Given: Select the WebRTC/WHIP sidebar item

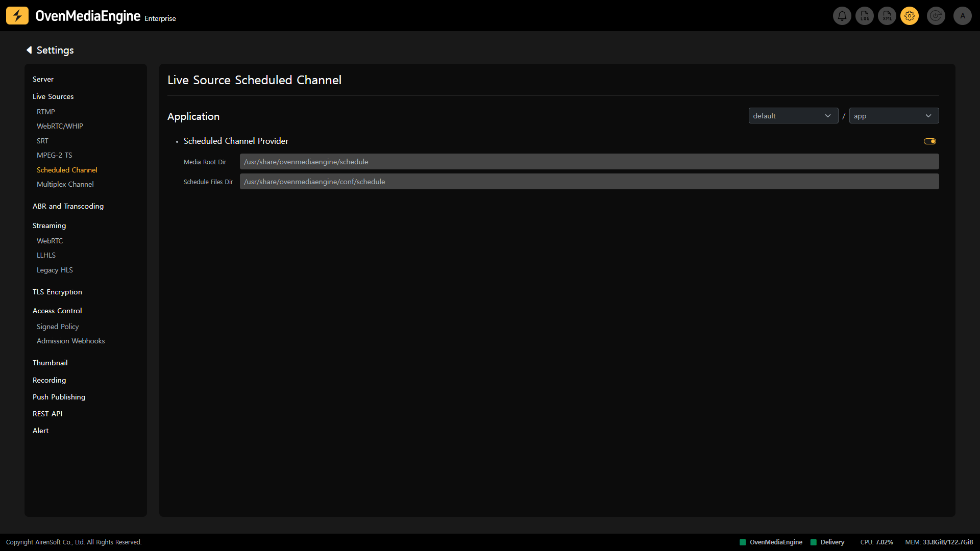Looking at the screenshot, I should coord(60,126).
